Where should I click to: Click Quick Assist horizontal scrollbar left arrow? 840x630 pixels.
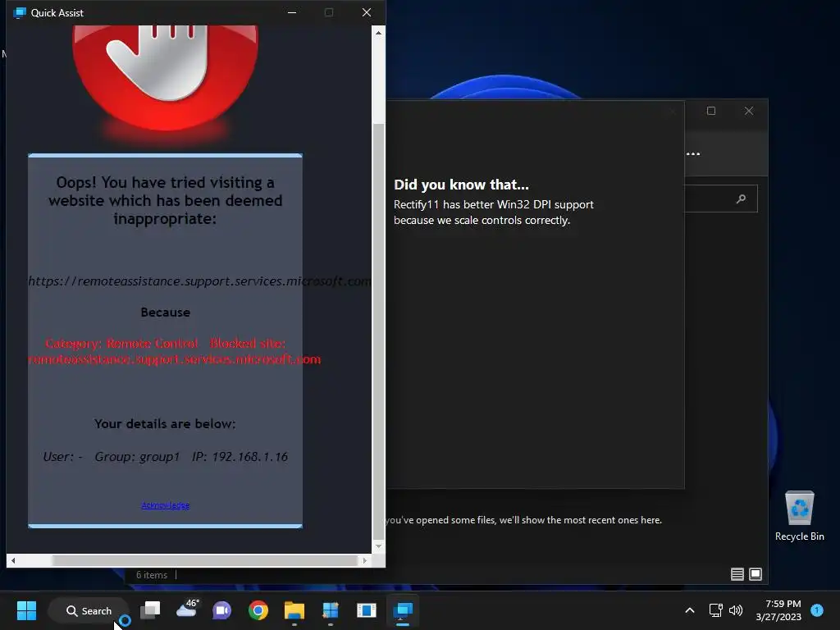pyautogui.click(x=13, y=560)
